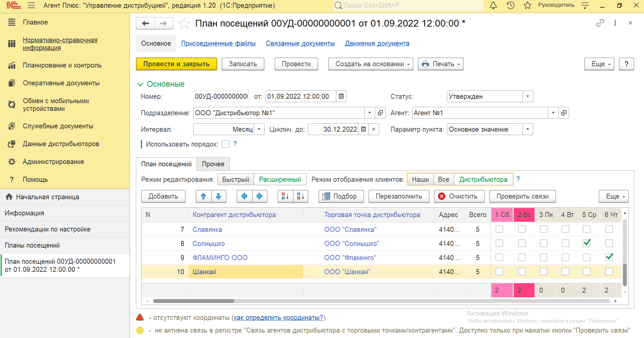The width and height of the screenshot is (644, 338).
Task: Open favorites star in title bar
Action: click(528, 5)
